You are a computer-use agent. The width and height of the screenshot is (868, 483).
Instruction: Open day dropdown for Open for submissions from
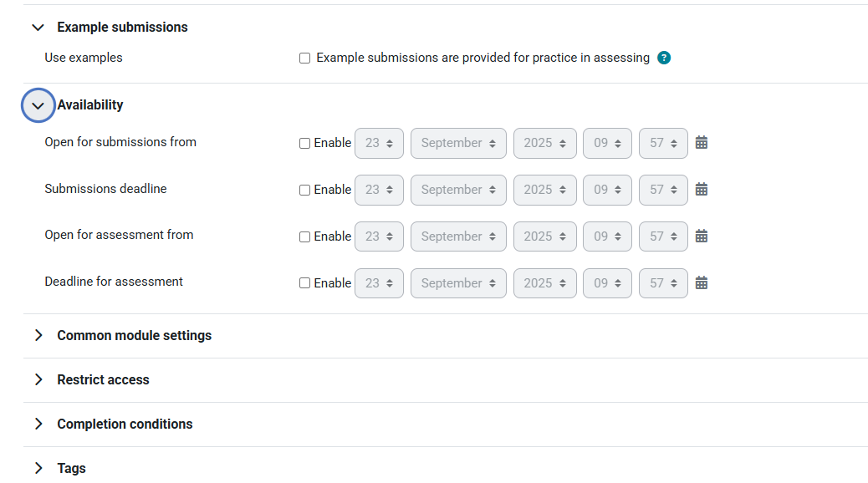pyautogui.click(x=379, y=143)
